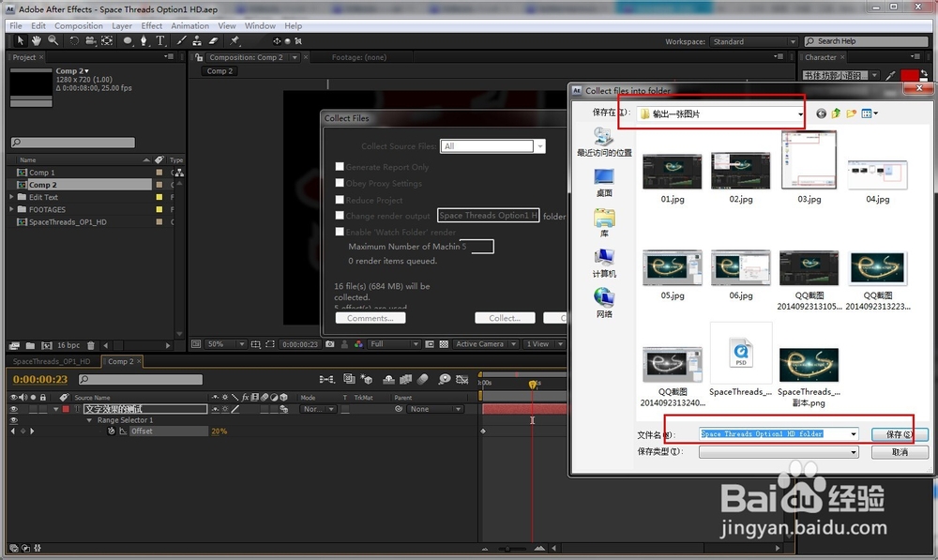The image size is (938, 560).
Task: Click the red fill color swatch in Character panel
Action: pos(909,75)
